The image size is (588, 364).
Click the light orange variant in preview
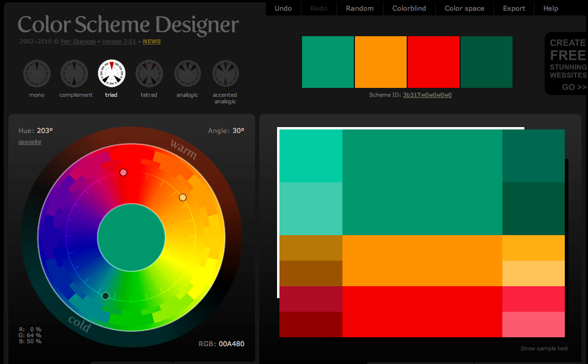pyautogui.click(x=534, y=248)
